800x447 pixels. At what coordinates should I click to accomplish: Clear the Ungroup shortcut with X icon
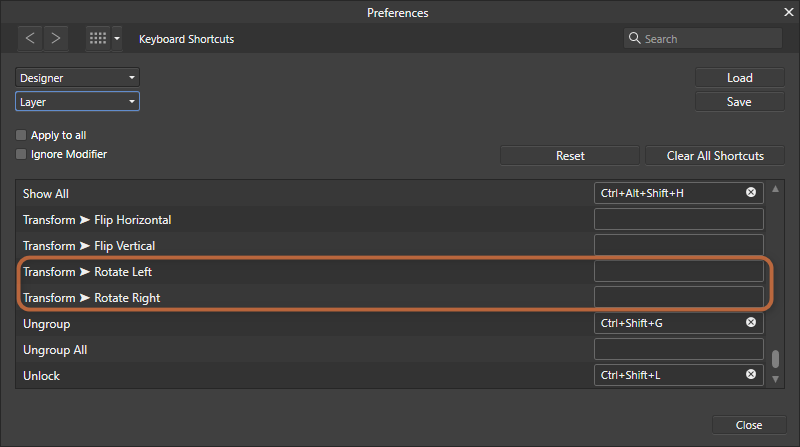click(x=751, y=323)
